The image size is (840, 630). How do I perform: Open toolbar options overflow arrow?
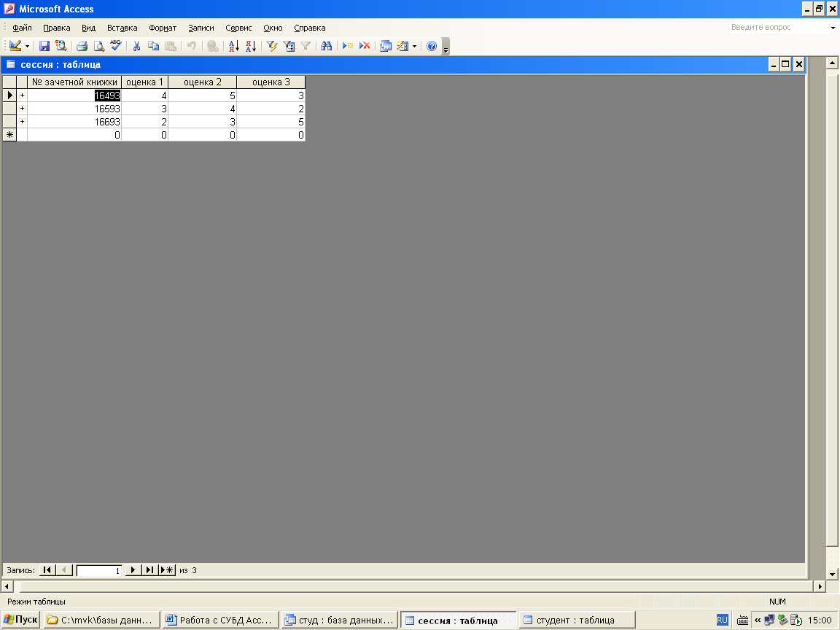point(446,47)
